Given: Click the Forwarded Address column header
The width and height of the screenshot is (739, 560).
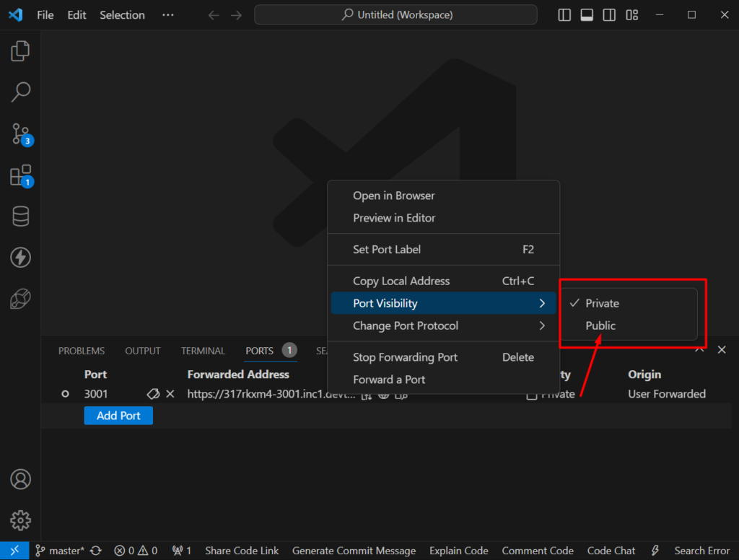Looking at the screenshot, I should pos(238,375).
